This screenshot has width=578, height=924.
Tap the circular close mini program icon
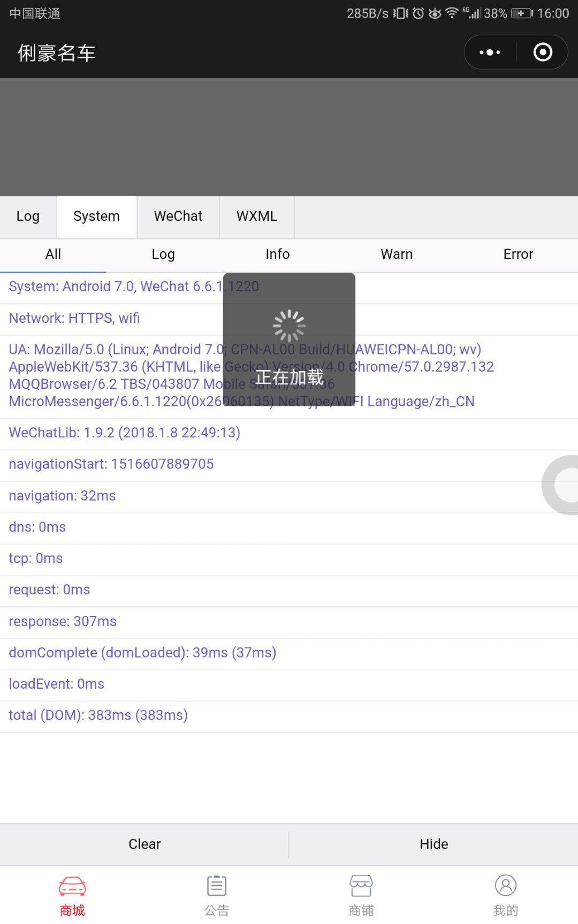point(543,52)
